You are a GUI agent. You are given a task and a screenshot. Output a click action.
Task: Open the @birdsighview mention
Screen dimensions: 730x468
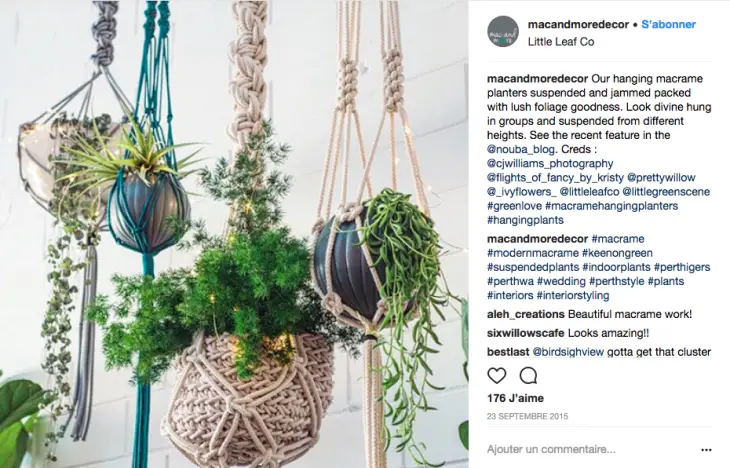568,352
